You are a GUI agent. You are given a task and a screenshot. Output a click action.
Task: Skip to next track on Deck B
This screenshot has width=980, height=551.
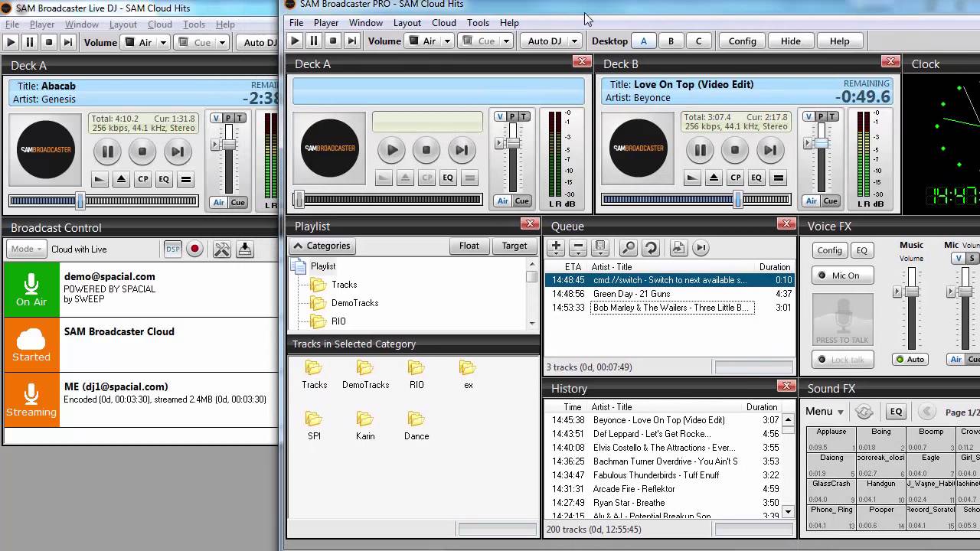770,150
